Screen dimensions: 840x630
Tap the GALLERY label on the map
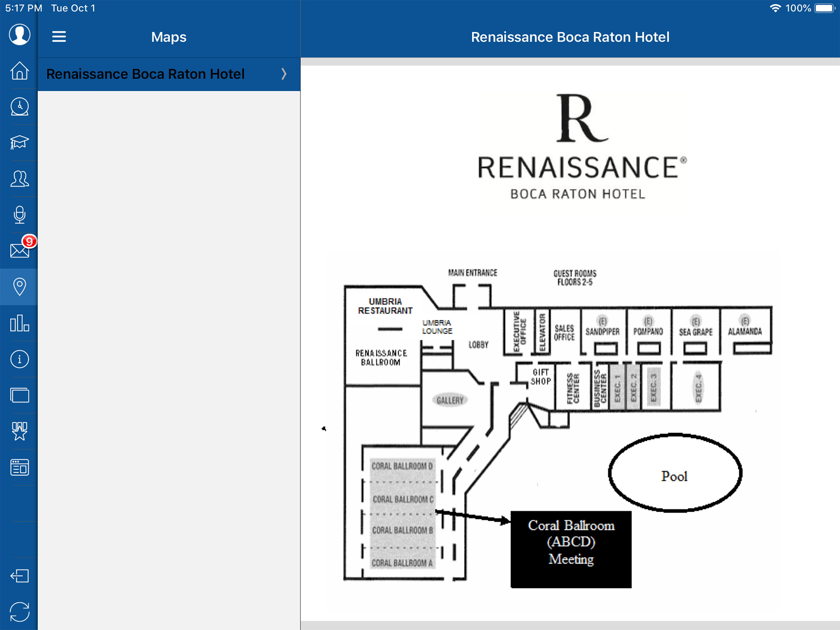click(450, 400)
